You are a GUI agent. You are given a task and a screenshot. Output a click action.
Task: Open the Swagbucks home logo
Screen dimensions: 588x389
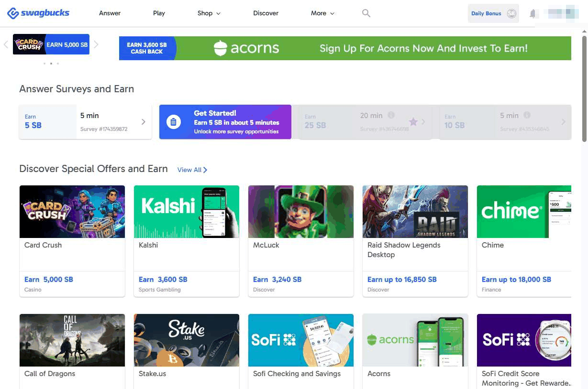38,13
